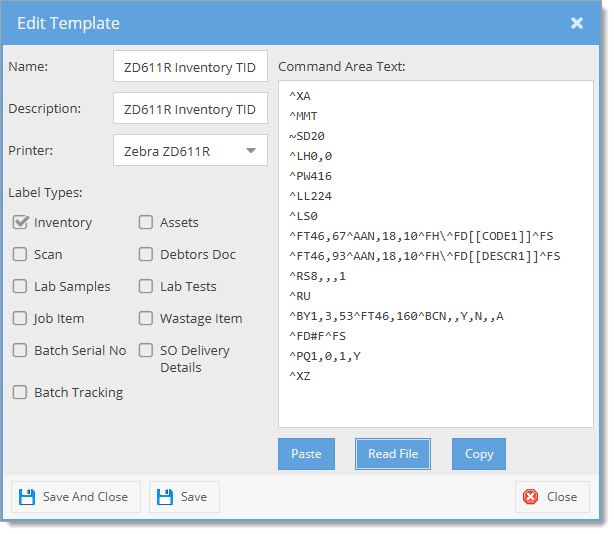Enable the Assets label type checkbox
This screenshot has width=614, height=534.
pyautogui.click(x=146, y=222)
